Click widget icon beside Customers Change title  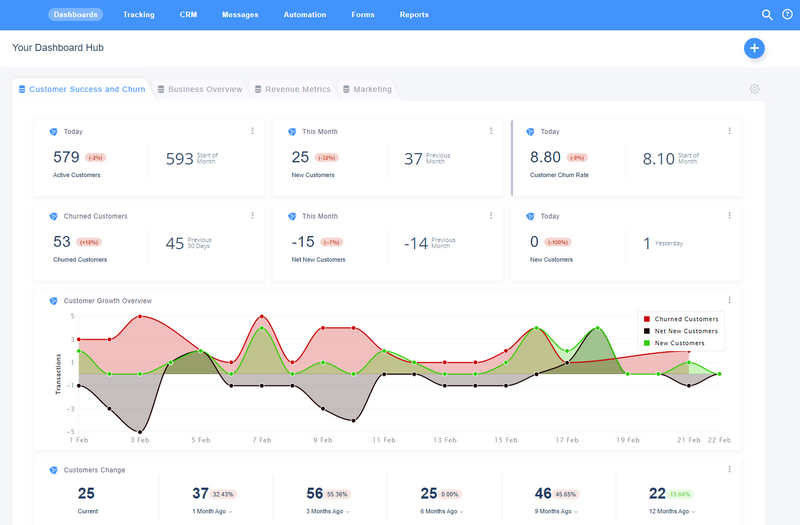(54, 470)
